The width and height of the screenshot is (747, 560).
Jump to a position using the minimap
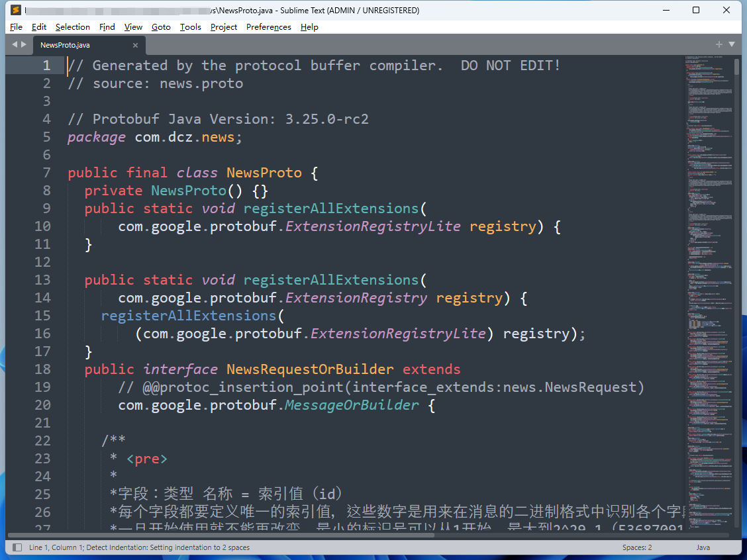pyautogui.click(x=709, y=265)
